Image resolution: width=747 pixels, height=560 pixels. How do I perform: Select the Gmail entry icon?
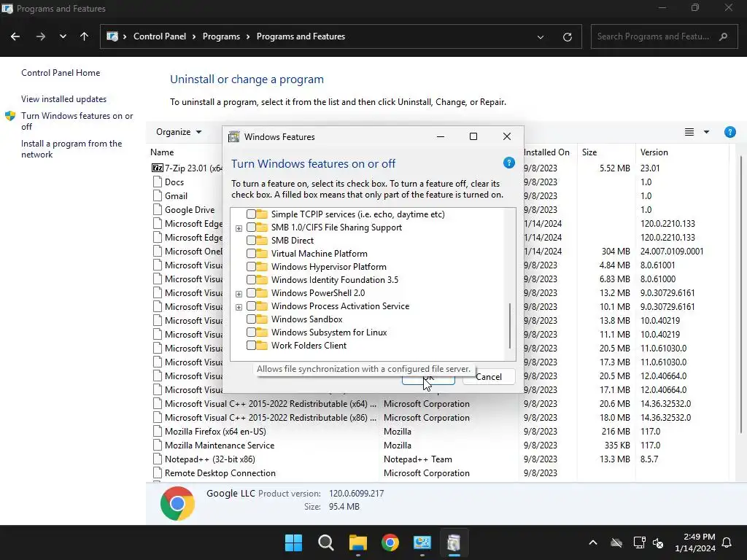pyautogui.click(x=158, y=195)
